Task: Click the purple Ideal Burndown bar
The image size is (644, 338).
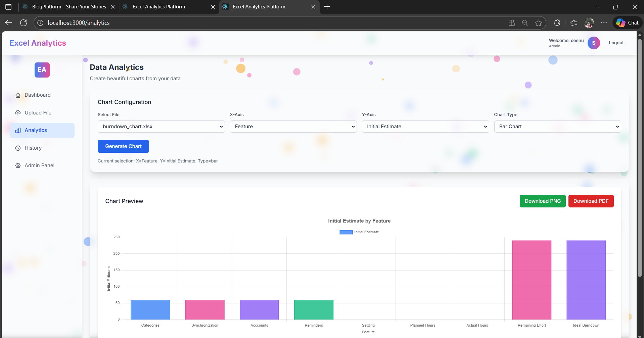Action: point(586,280)
